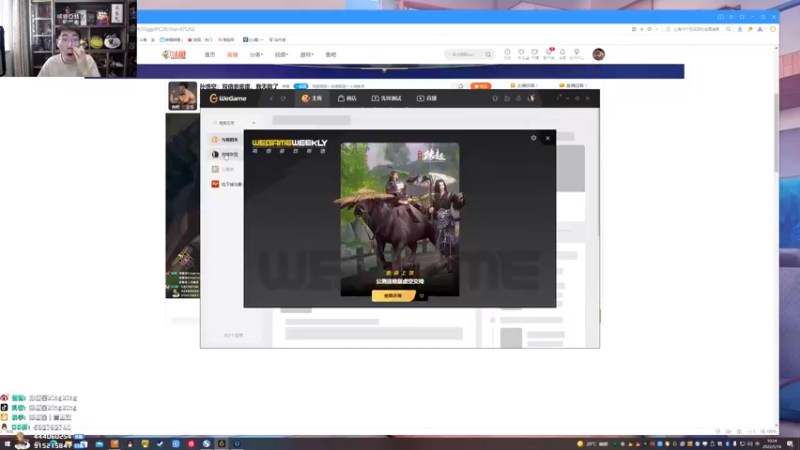Image resolution: width=800 pixels, height=450 pixels.
Task: Click orange subscribe button on stream header
Action: point(481,86)
